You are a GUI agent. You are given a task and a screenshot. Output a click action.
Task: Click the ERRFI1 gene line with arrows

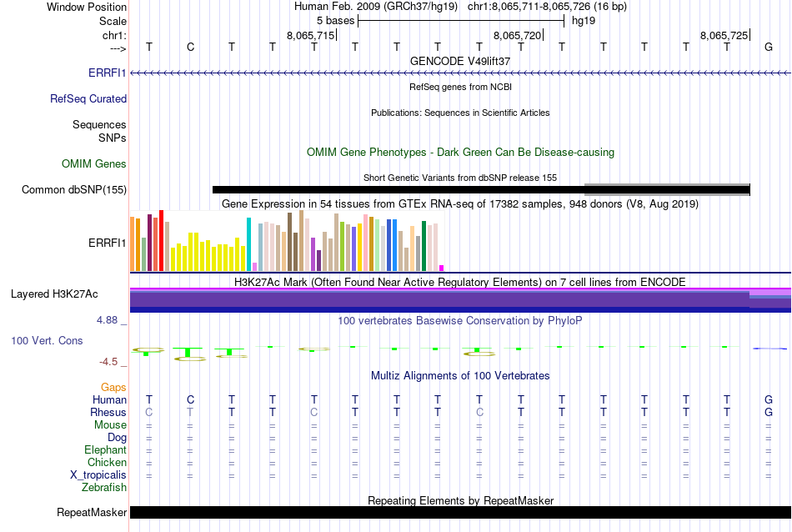point(461,73)
